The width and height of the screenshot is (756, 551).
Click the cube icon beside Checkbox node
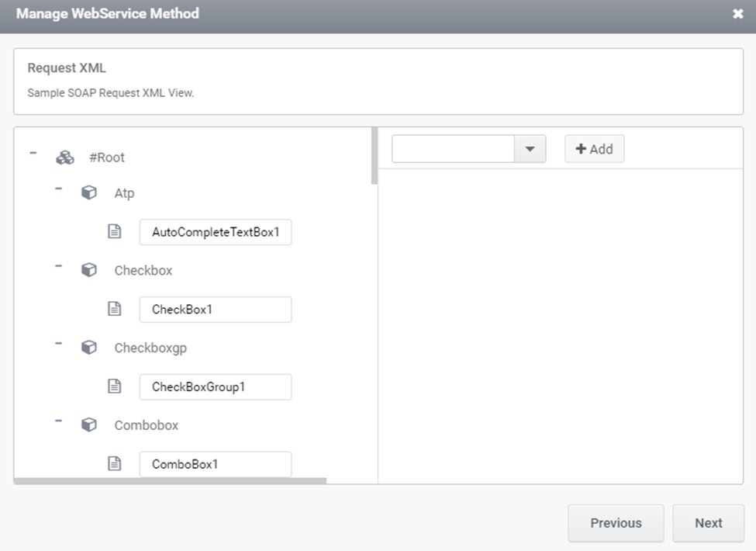tap(88, 270)
